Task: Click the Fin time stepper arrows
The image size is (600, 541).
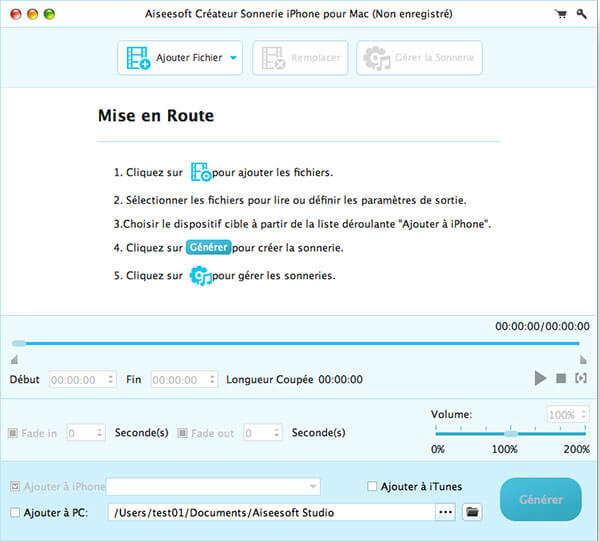Action: 212,380
